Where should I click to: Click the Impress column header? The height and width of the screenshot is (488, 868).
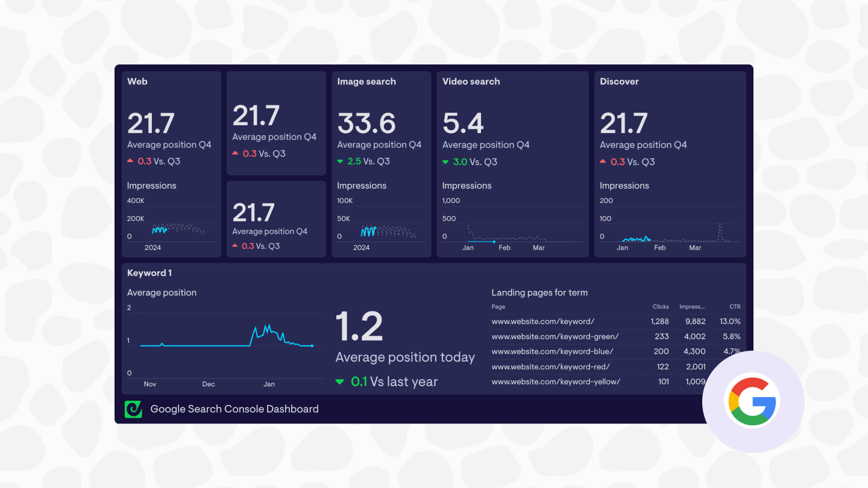tap(692, 306)
